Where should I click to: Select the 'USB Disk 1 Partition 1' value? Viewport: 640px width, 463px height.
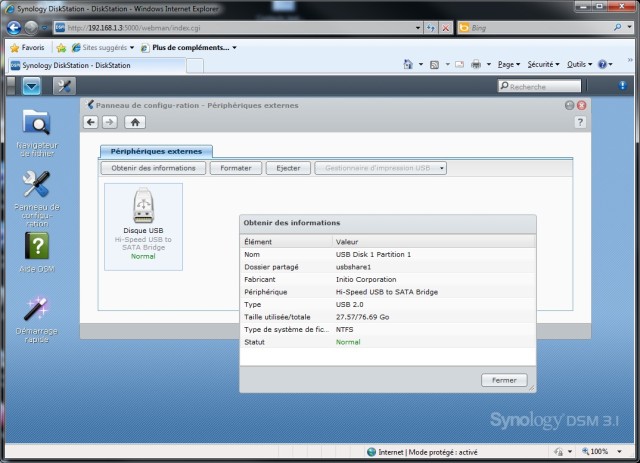(373, 254)
